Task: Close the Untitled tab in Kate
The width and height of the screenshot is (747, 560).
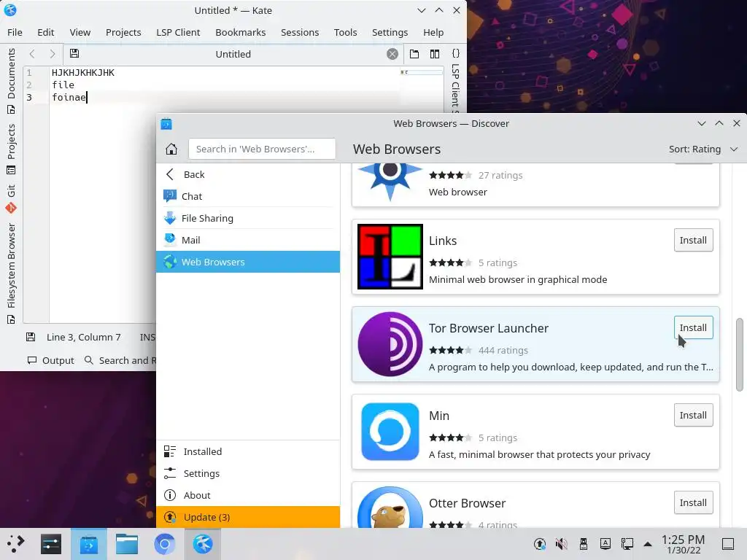Action: coord(392,54)
